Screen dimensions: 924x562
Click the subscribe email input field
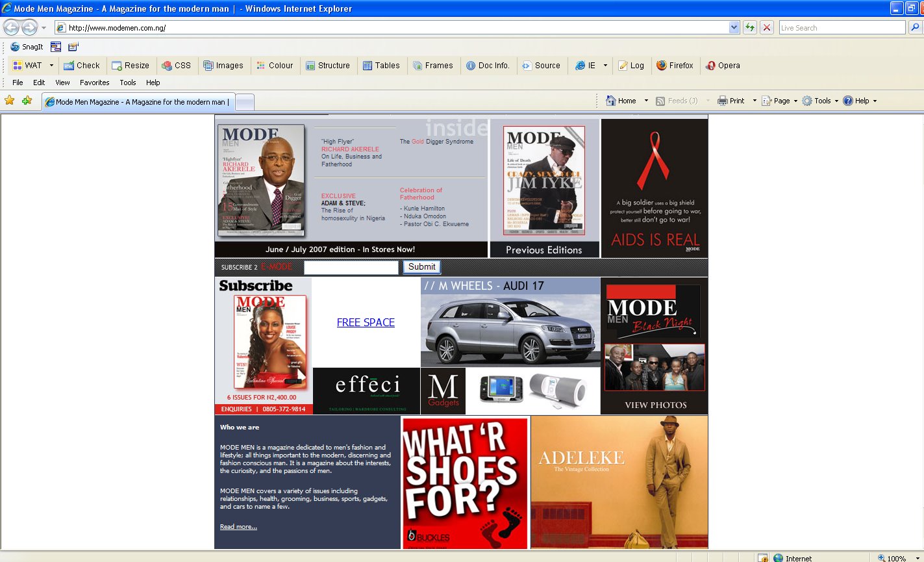click(x=351, y=267)
